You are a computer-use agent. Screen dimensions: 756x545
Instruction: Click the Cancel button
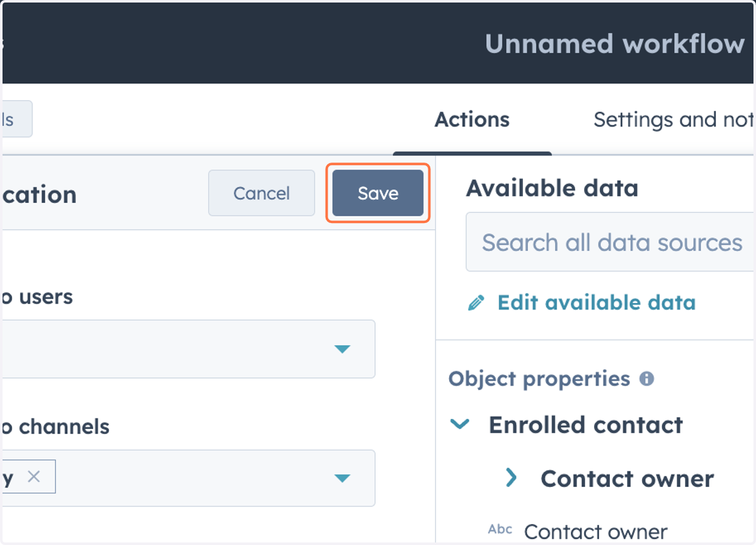[261, 193]
